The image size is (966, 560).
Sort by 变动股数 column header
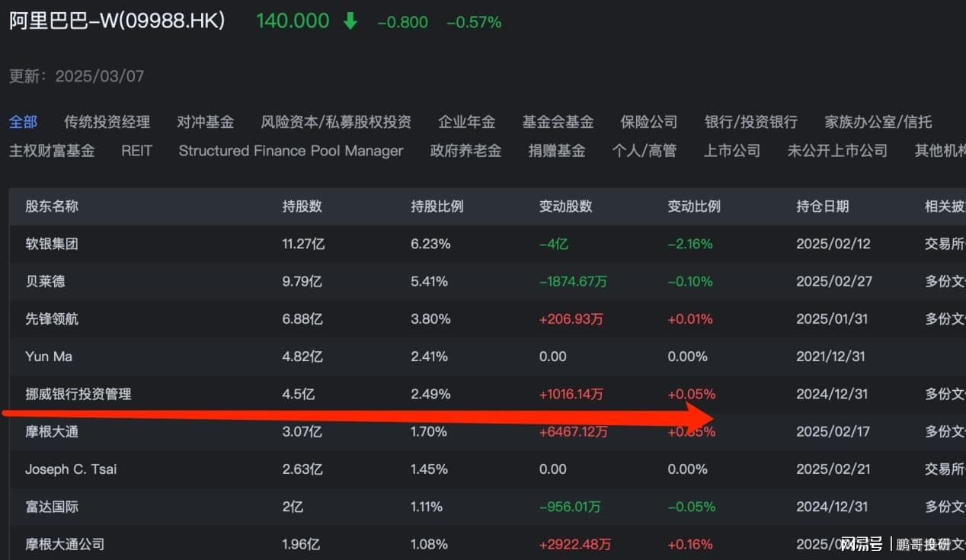click(566, 206)
